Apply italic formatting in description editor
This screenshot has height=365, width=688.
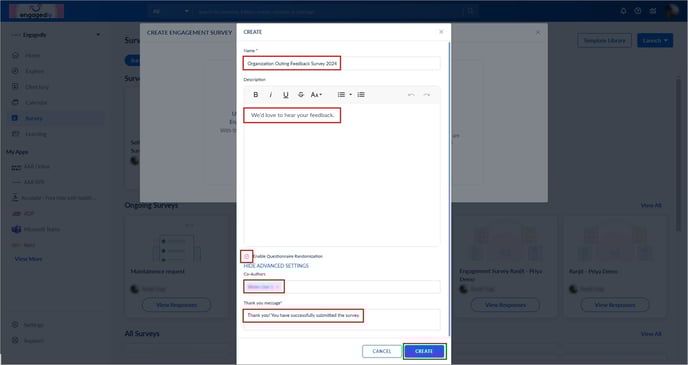(271, 95)
